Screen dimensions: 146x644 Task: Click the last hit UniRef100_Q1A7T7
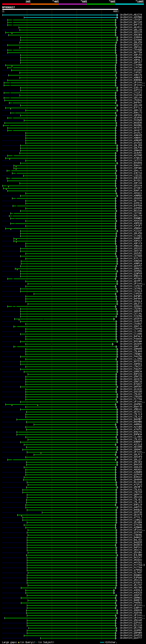(131, 638)
